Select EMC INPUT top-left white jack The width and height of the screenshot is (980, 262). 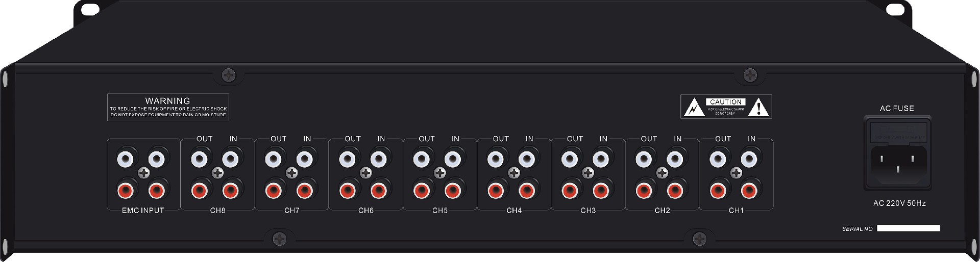[x=125, y=159]
